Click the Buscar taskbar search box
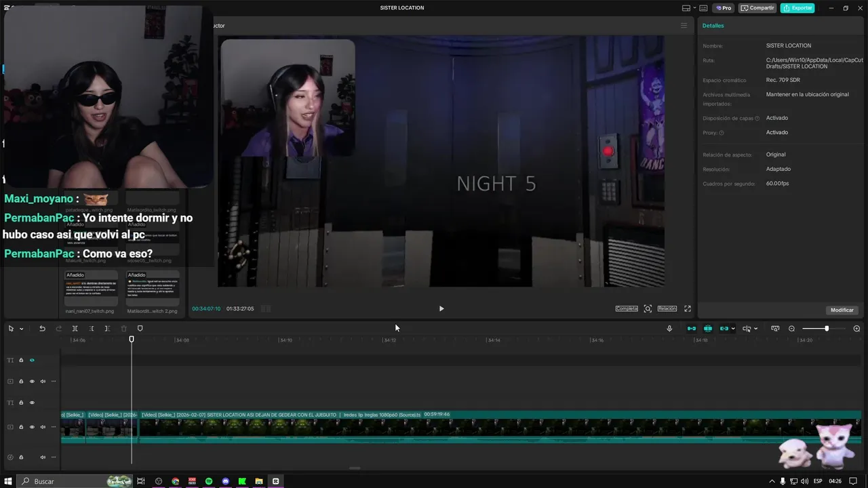868x488 pixels. point(75,481)
